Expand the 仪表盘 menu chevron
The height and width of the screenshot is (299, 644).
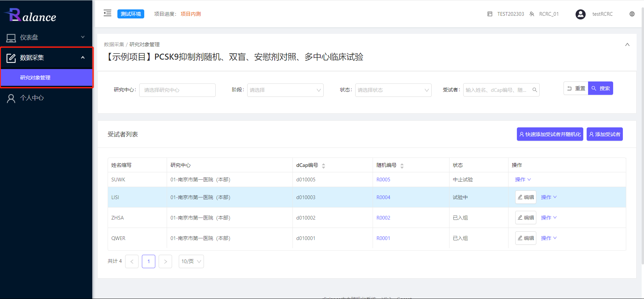tap(83, 37)
